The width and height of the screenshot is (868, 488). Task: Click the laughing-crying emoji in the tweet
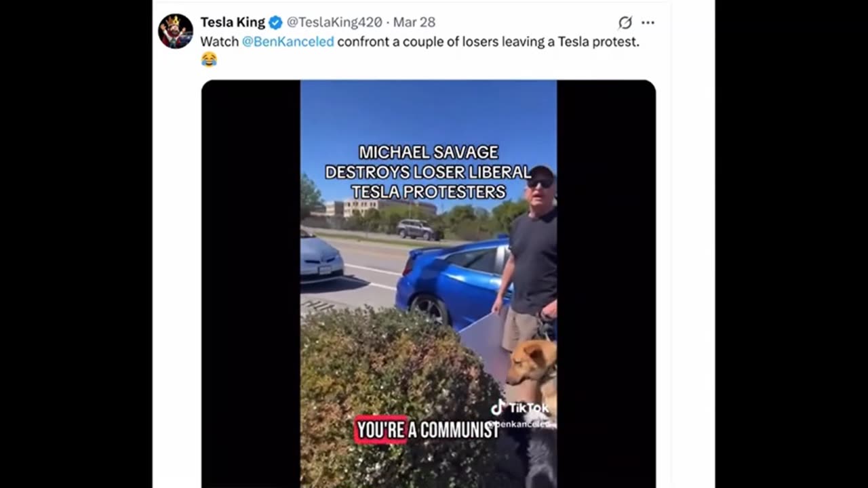(x=209, y=60)
